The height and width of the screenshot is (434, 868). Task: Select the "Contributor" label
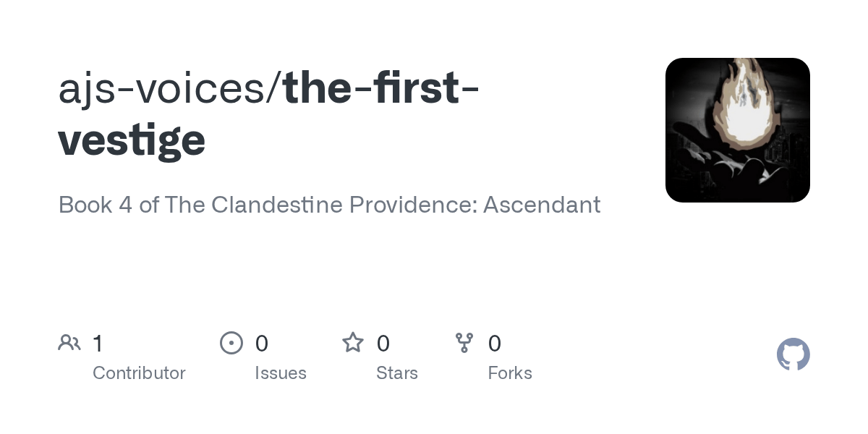139,373
